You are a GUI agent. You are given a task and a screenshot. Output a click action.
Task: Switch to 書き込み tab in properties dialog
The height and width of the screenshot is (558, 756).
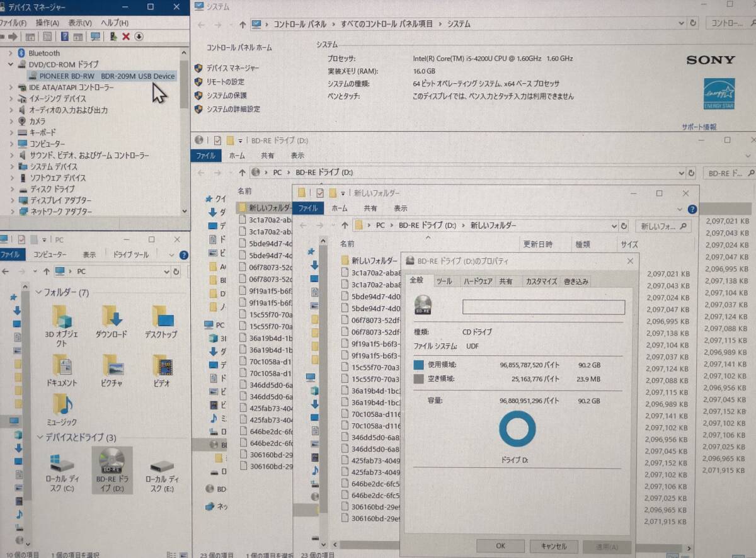[576, 282]
